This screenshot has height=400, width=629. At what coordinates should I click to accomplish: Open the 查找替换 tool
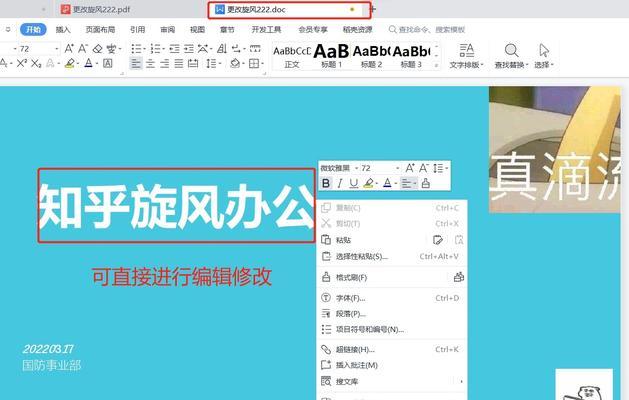tap(511, 56)
